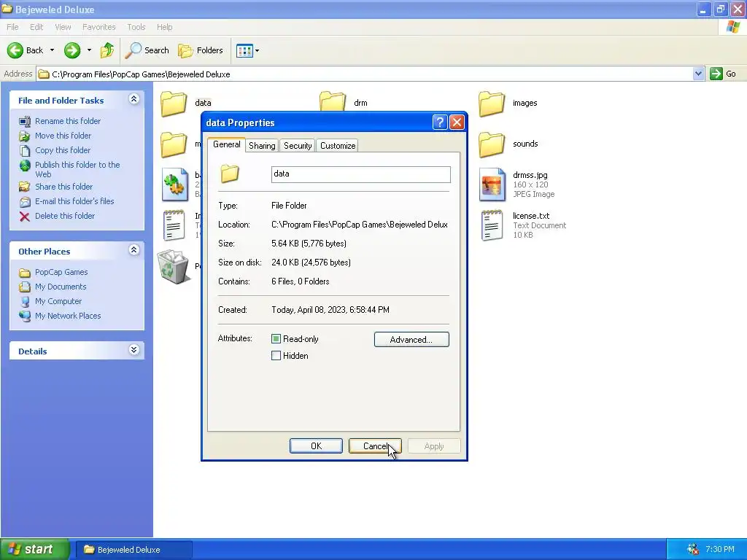The width and height of the screenshot is (747, 560).
Task: Switch to the Security tab
Action: 298,146
